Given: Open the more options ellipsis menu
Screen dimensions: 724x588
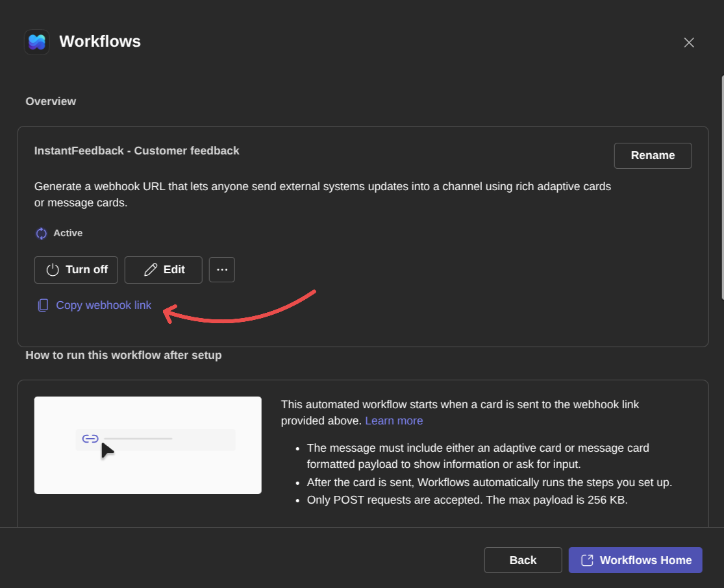Looking at the screenshot, I should 222,269.
